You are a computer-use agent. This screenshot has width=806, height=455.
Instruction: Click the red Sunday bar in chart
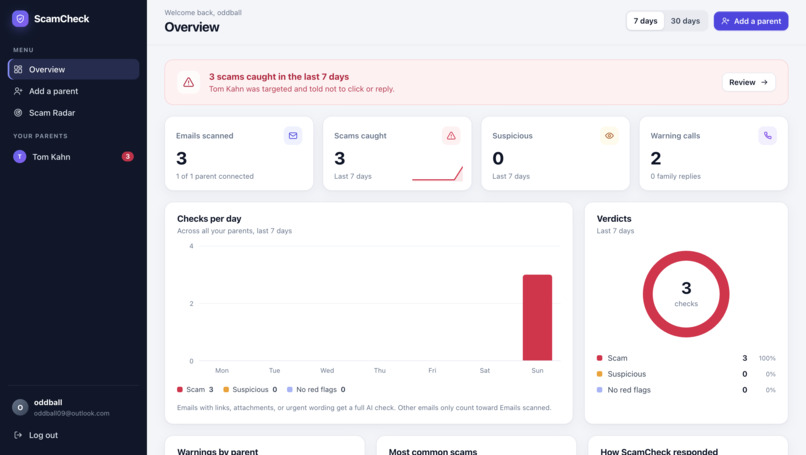[x=537, y=317]
